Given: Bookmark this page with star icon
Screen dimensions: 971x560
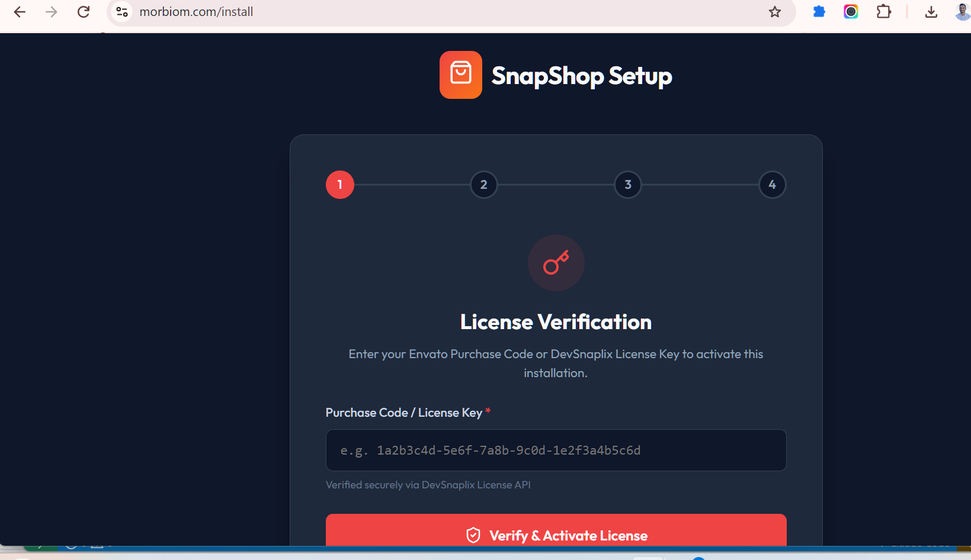Looking at the screenshot, I should coord(775,12).
